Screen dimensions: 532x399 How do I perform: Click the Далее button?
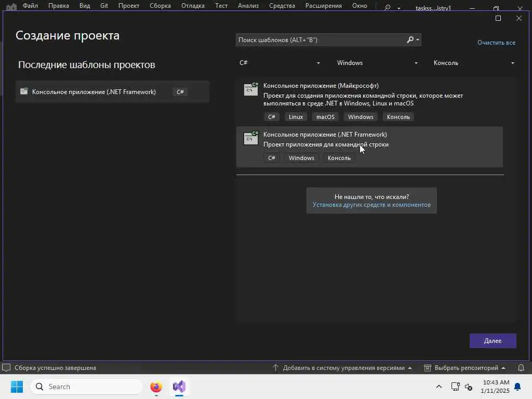click(493, 341)
